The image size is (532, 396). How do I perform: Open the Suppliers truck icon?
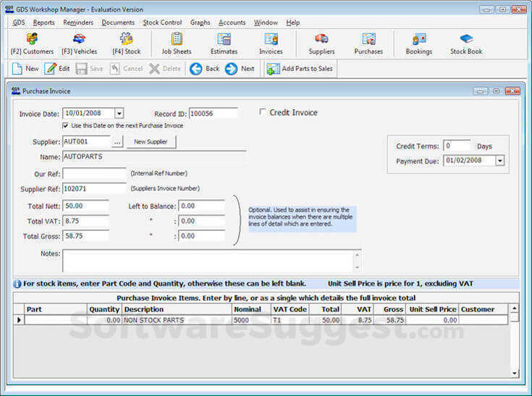(x=321, y=40)
